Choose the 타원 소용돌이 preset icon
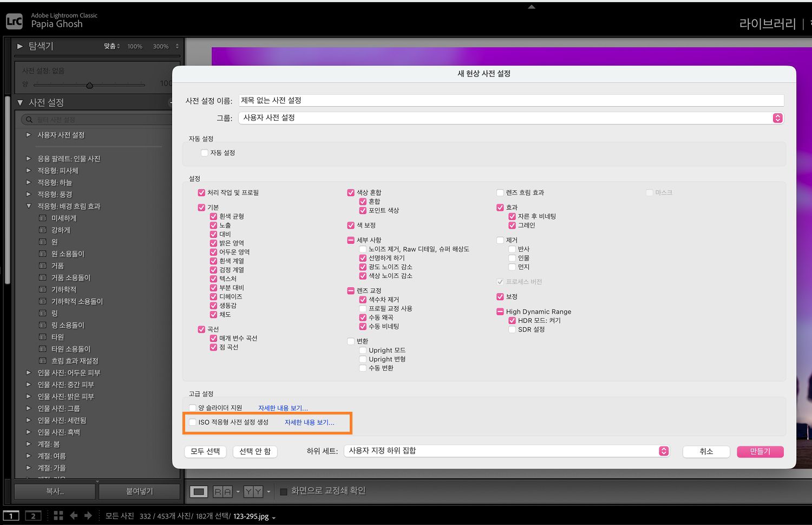Screen dimensions: 812x525 click(42, 349)
